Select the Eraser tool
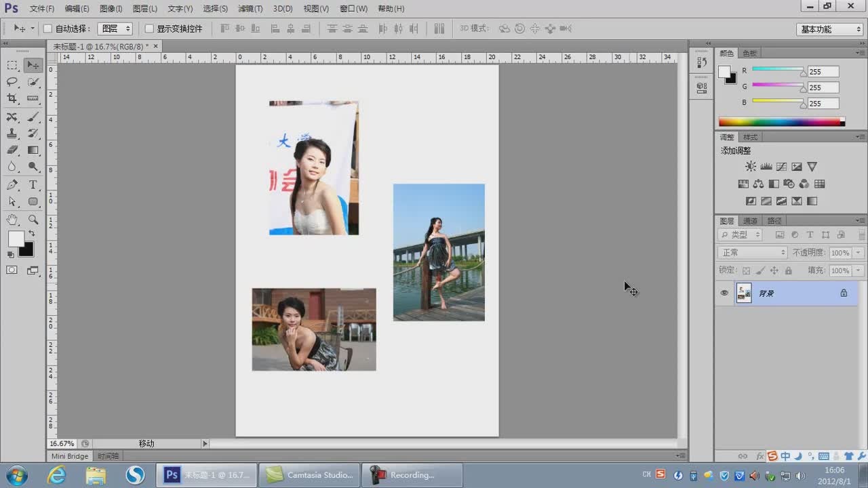This screenshot has width=868, height=488. point(12,150)
